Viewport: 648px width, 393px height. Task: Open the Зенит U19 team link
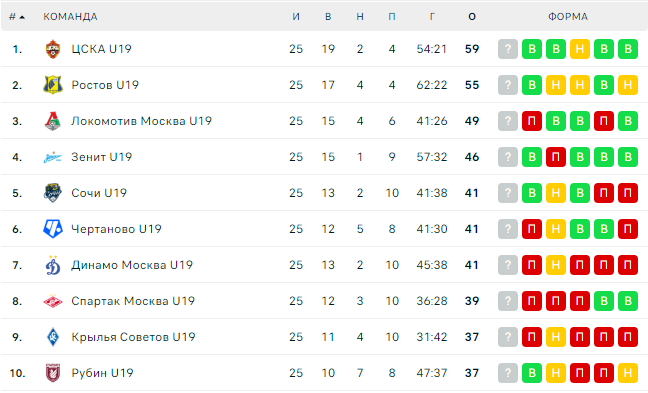pyautogui.click(x=102, y=157)
